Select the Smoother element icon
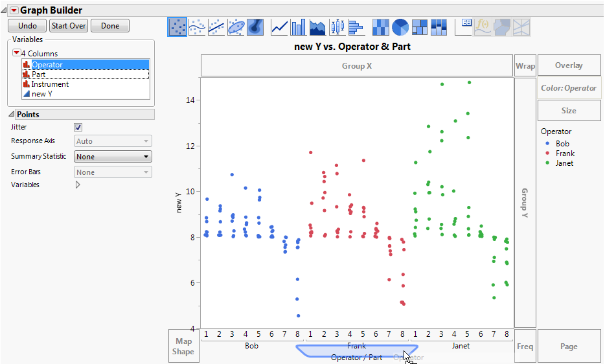Viewport: 605px width, 364px height. (x=197, y=27)
